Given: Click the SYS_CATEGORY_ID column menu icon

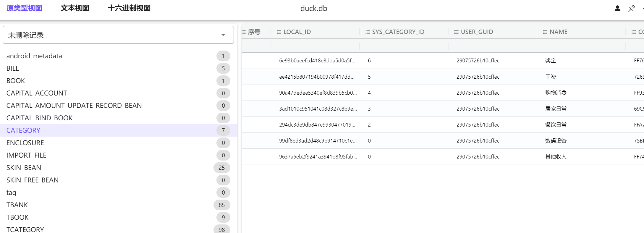Looking at the screenshot, I should point(368,32).
